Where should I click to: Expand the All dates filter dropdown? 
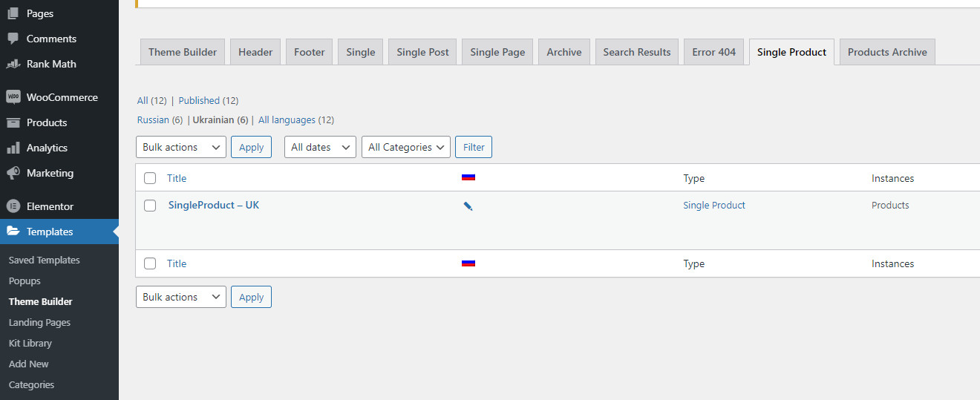point(320,147)
